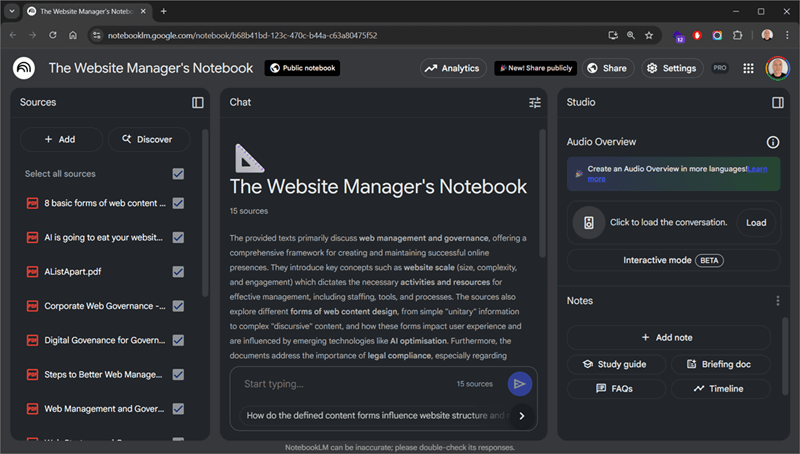The height and width of the screenshot is (454, 800).
Task: Add note in Studio
Action: click(x=668, y=338)
